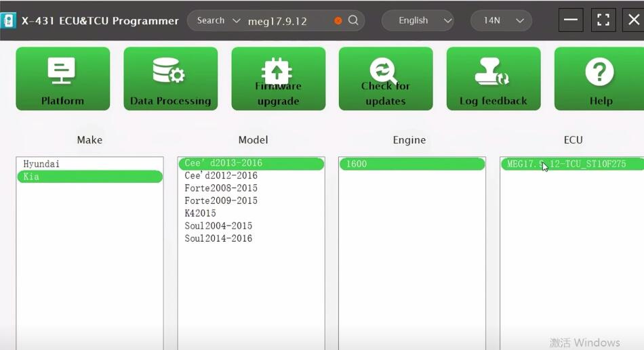Select K42015 in Model list
644x350 pixels.
click(200, 213)
